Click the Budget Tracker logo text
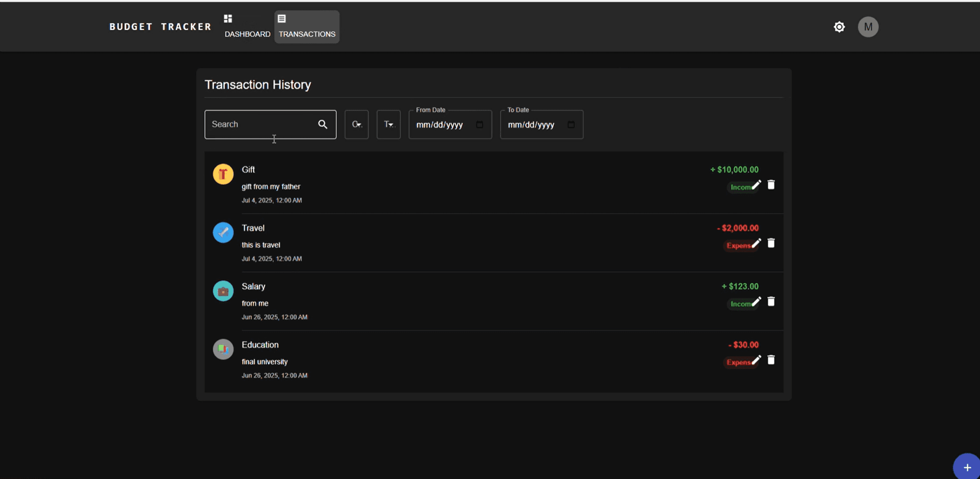 (160, 27)
